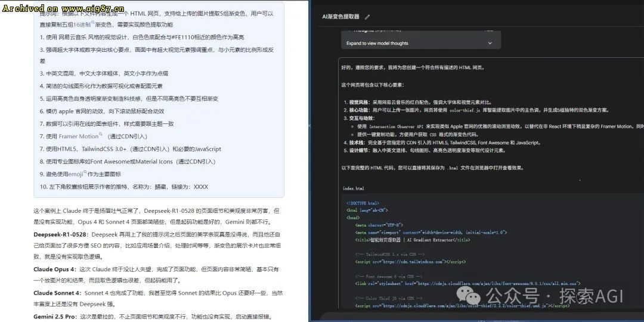Click the bold Gemini 2.5 Pro heading
Viewport: 644px width, 322px height.
pyautogui.click(x=55, y=317)
